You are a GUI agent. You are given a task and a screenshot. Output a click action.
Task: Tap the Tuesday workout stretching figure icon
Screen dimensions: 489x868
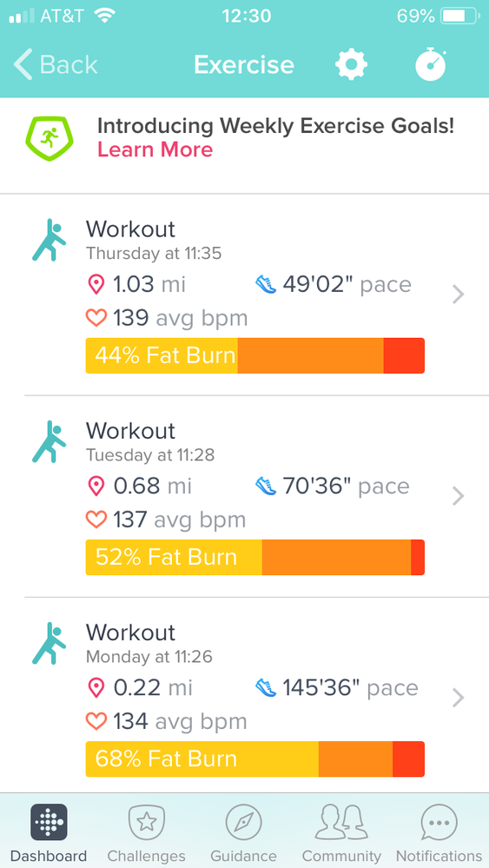(49, 441)
